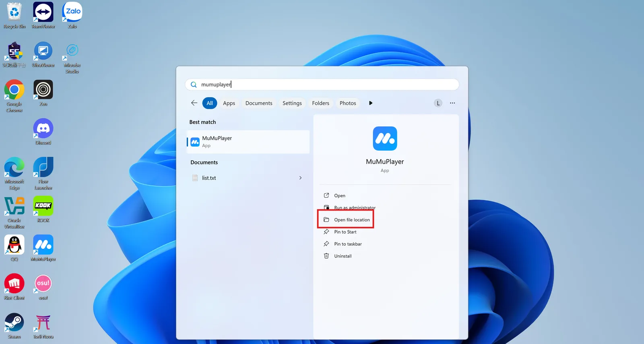644x344 pixels.
Task: Select the Microbe Studio desktop shortcut
Action: [72, 58]
